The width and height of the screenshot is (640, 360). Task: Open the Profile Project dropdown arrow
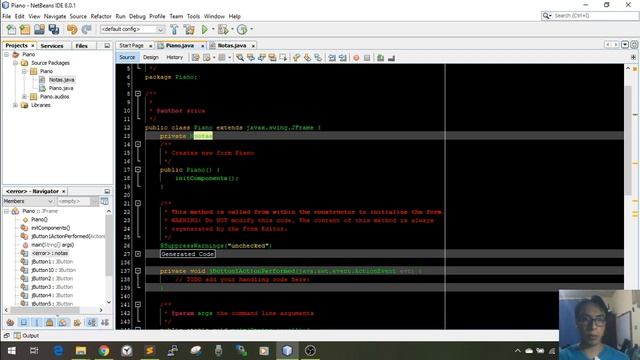pyautogui.click(x=251, y=29)
